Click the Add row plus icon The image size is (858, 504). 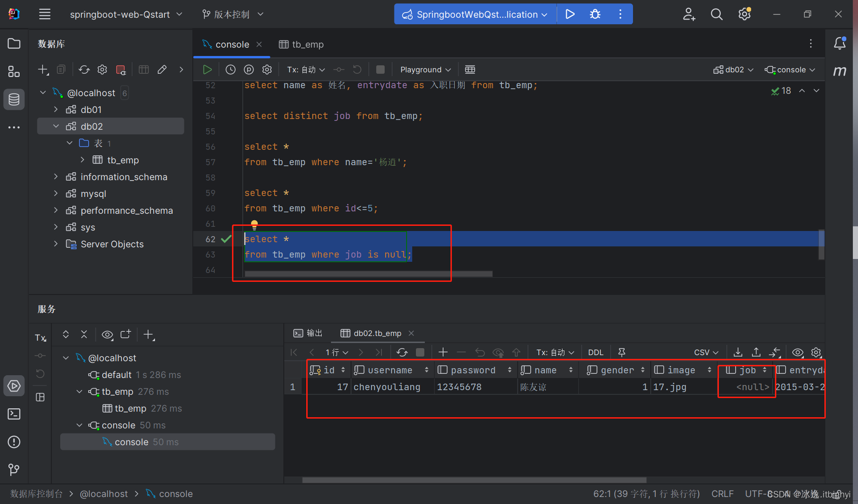tap(443, 352)
